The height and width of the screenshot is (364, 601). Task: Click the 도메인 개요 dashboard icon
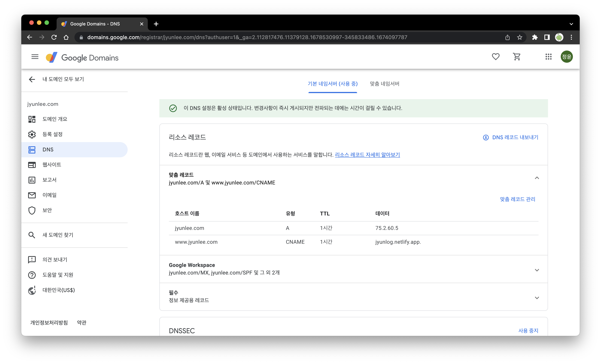(x=32, y=119)
